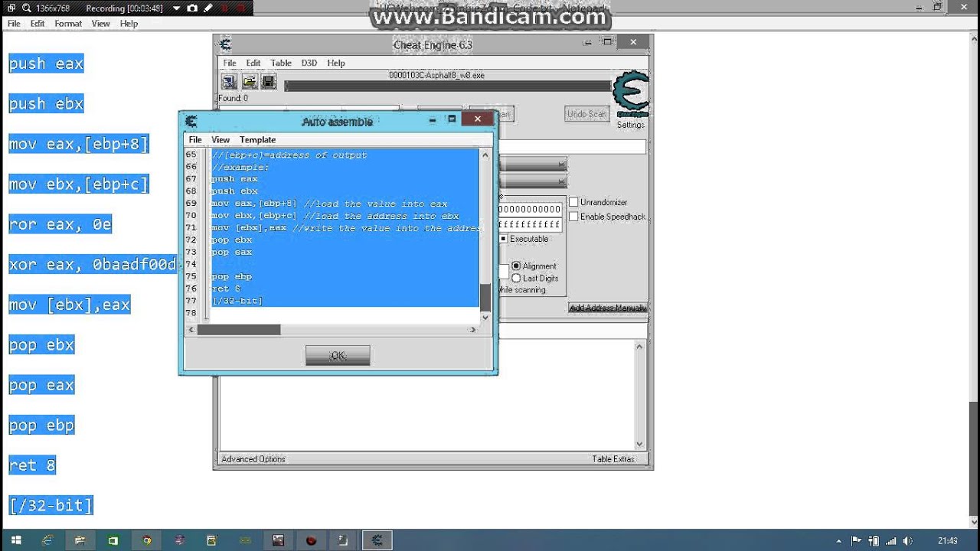
Task: Open Notepad taskbar icon
Action: [x=344, y=540]
